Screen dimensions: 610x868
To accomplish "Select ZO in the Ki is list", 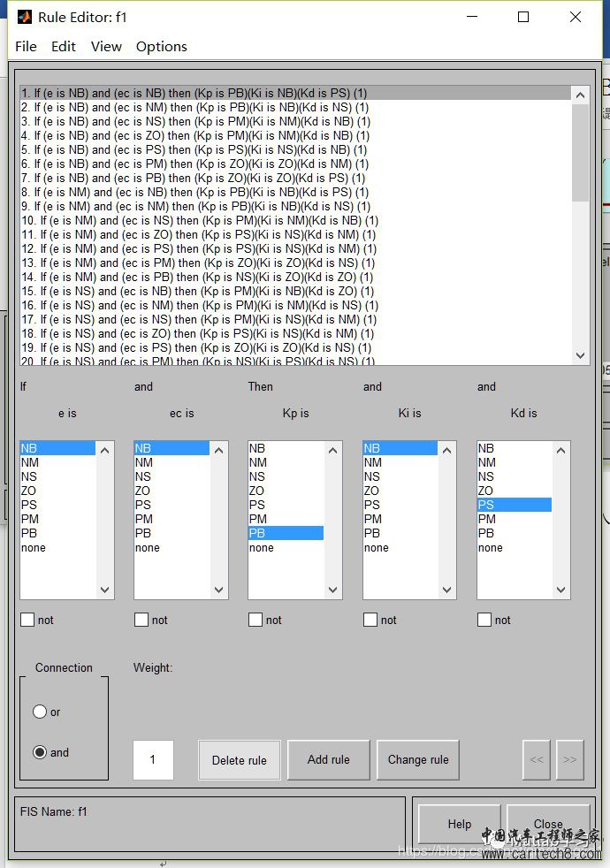I will tap(400, 491).
